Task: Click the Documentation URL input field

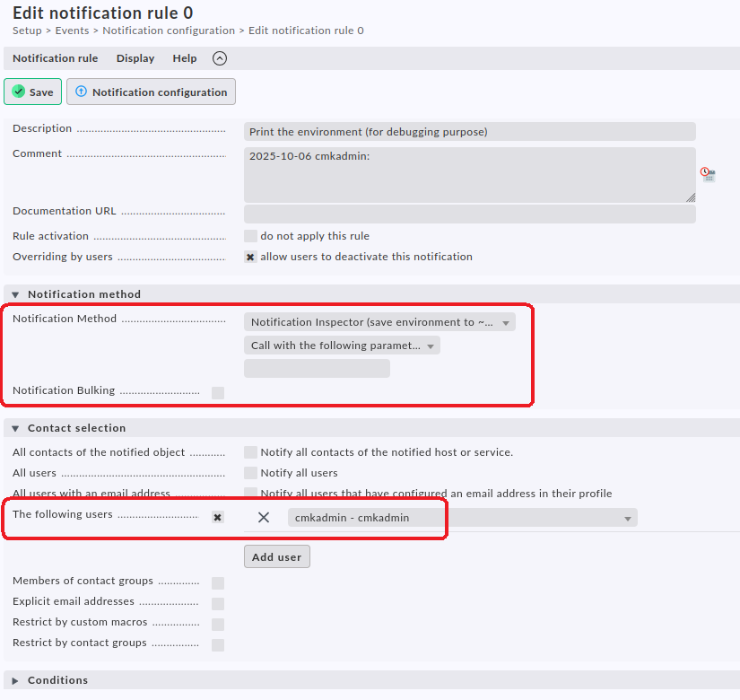Action: [x=469, y=214]
